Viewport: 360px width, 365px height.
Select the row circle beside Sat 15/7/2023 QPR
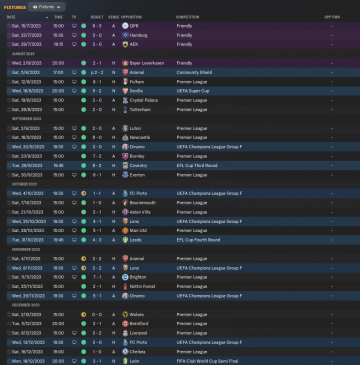click(9, 26)
